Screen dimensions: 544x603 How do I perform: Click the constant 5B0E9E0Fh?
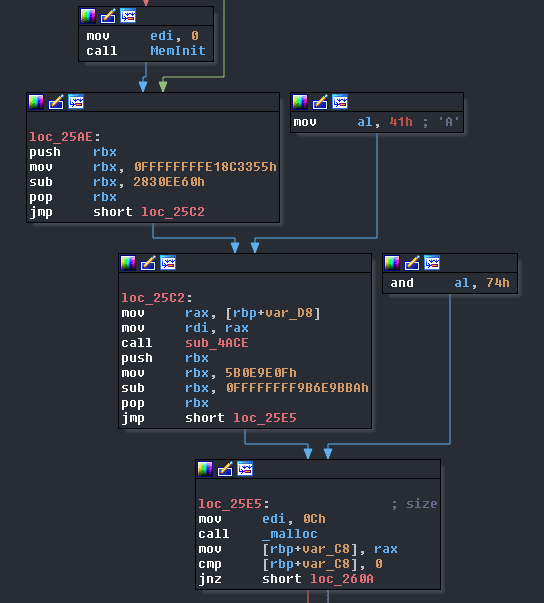pos(261,373)
